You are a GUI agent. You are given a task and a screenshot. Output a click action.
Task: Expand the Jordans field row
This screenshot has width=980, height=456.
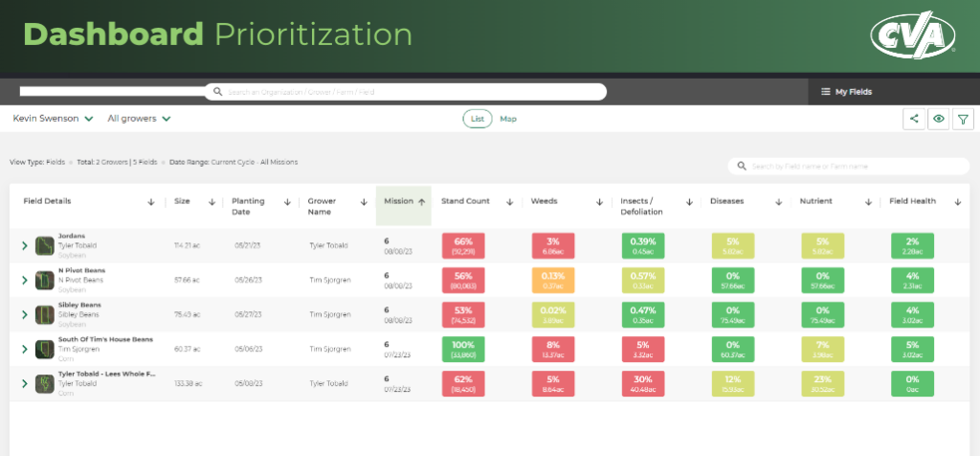click(x=25, y=246)
